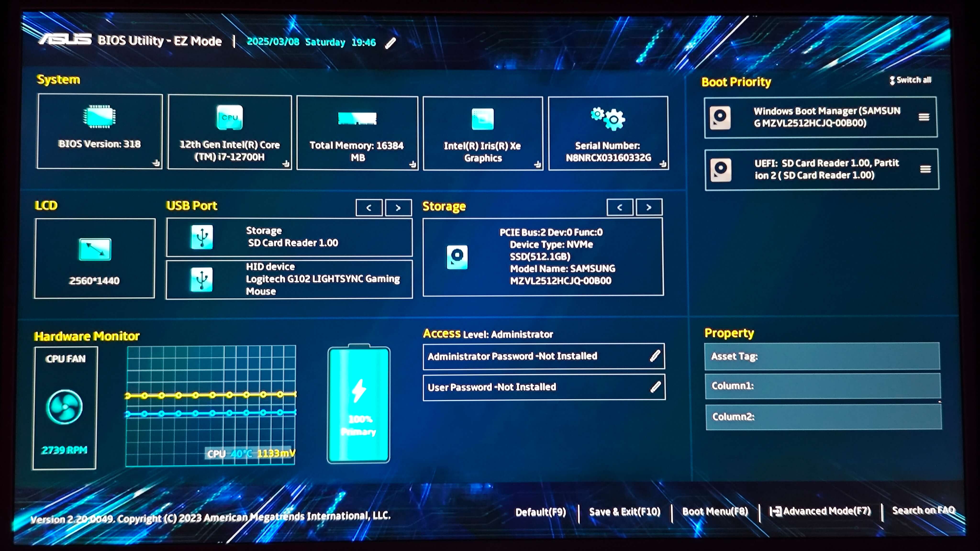980x551 pixels.
Task: Click Total Memory: 16384 MB text
Action: pyautogui.click(x=357, y=151)
